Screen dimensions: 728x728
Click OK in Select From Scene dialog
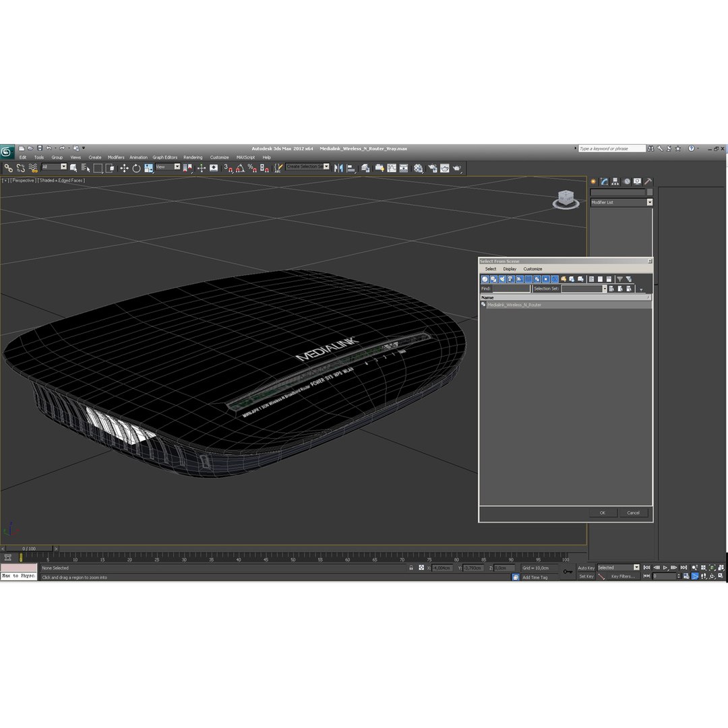tap(603, 513)
